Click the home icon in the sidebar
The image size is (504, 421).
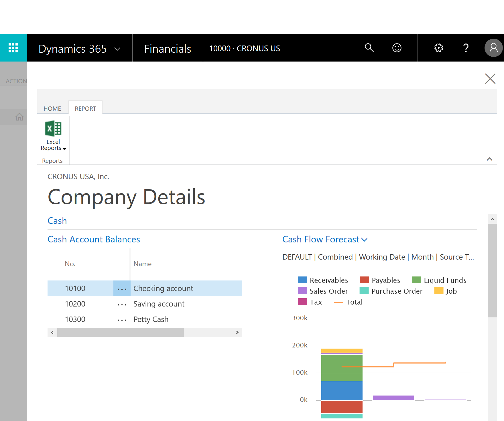coord(19,117)
